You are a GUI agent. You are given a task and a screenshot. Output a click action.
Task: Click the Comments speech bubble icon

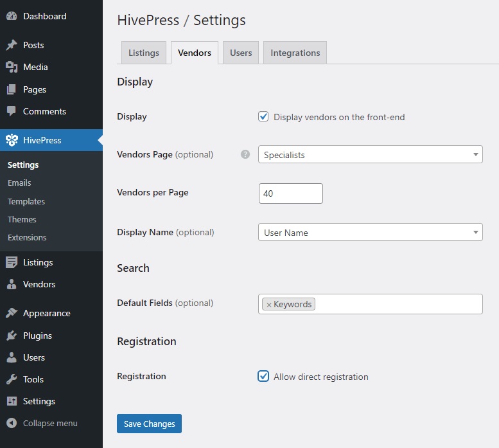12,111
